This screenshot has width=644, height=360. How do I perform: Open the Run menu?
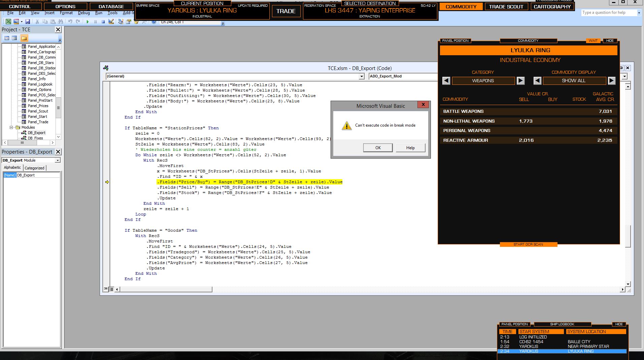tap(99, 13)
